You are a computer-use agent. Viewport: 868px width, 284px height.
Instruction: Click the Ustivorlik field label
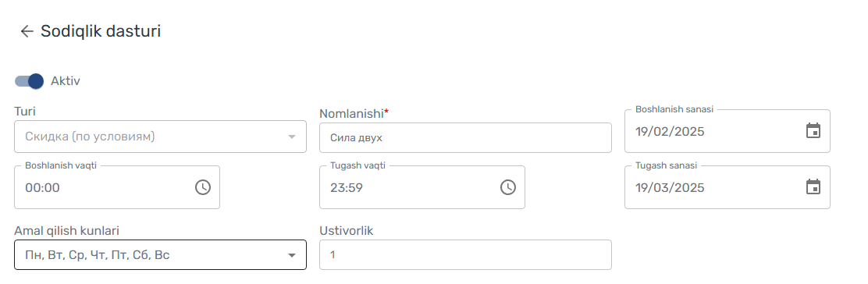pyautogui.click(x=347, y=231)
